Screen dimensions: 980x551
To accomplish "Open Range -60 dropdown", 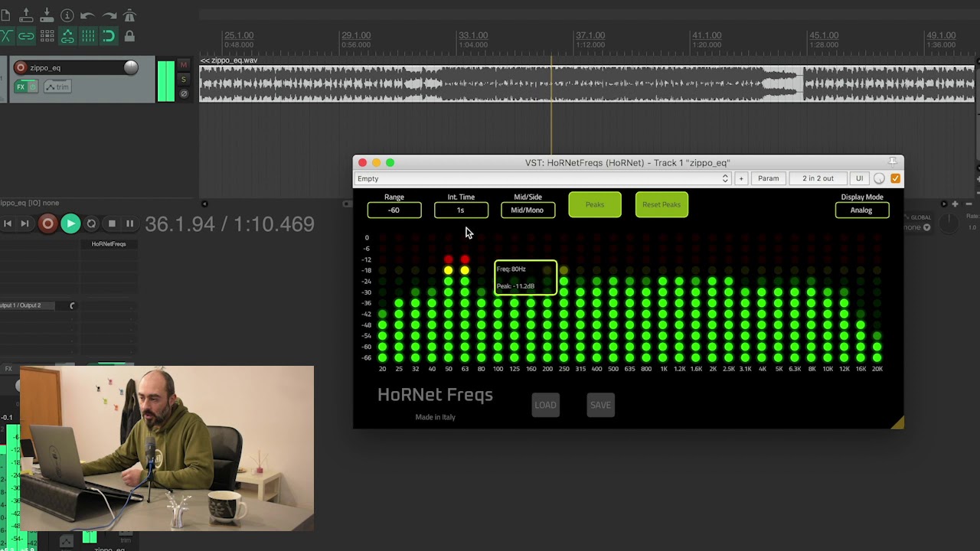I will pyautogui.click(x=394, y=210).
